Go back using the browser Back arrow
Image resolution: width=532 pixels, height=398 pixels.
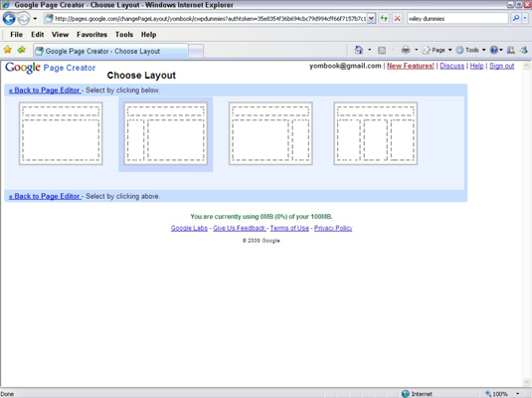(9, 18)
